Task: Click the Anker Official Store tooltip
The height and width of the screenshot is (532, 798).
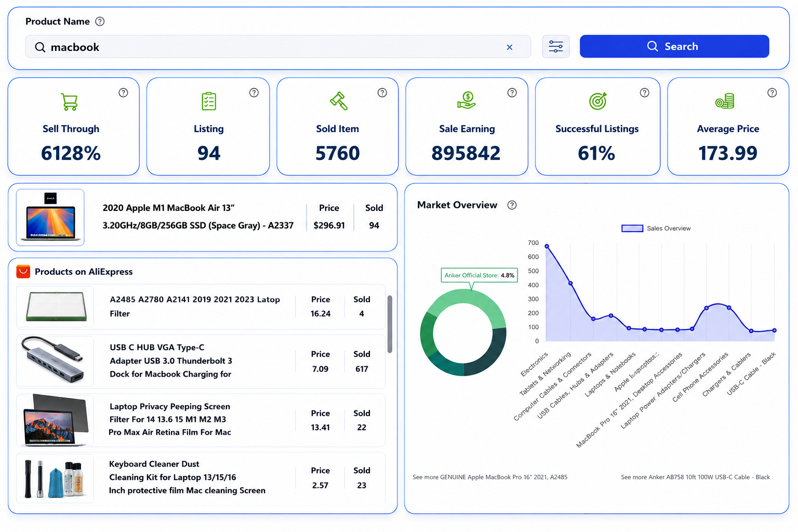Action: pyautogui.click(x=480, y=275)
